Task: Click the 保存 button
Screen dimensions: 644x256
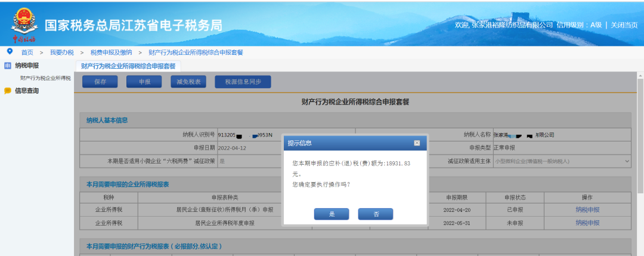Action: tap(100, 82)
